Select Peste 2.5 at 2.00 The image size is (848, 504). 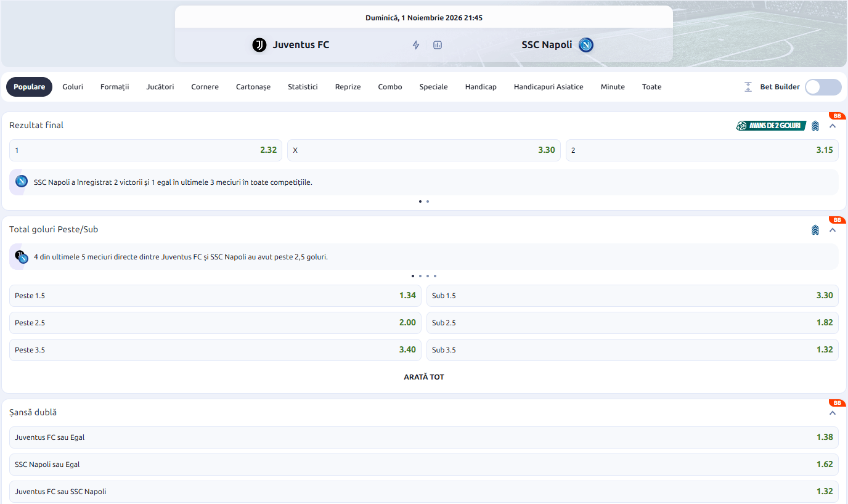[x=215, y=323]
